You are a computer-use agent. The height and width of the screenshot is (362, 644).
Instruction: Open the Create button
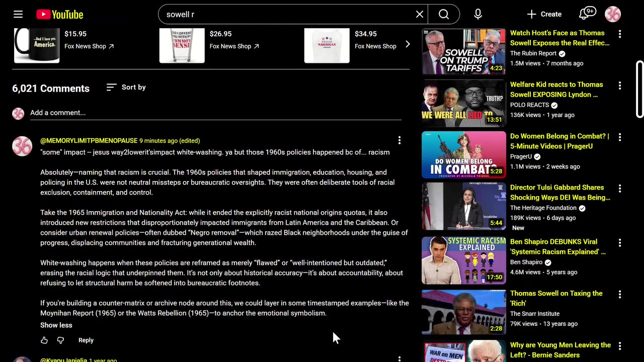[544, 14]
